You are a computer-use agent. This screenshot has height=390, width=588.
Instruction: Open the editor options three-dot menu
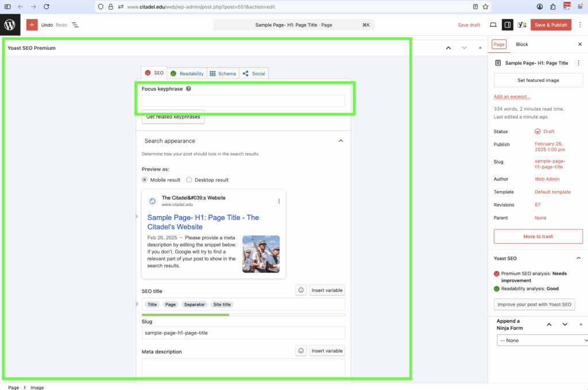pyautogui.click(x=580, y=25)
